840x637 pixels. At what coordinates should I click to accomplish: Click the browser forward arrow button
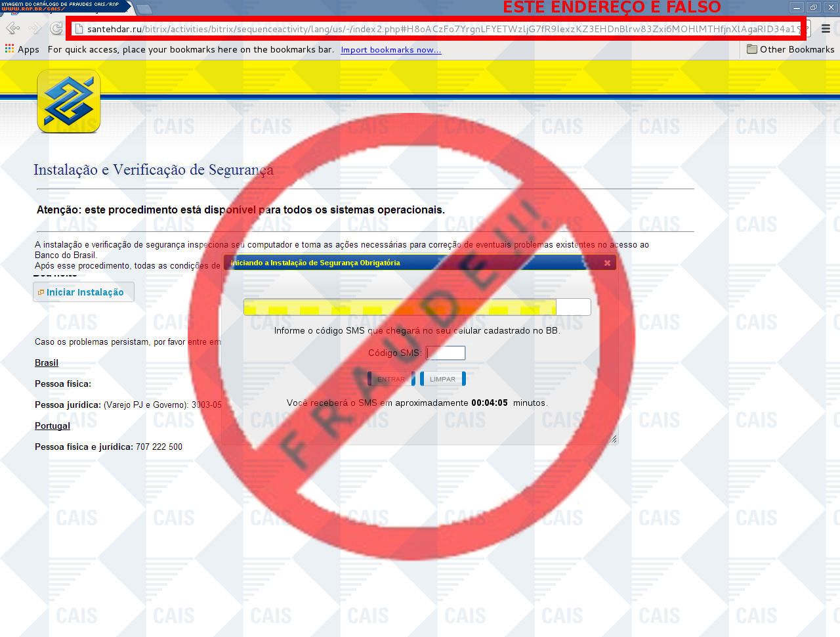click(x=35, y=28)
